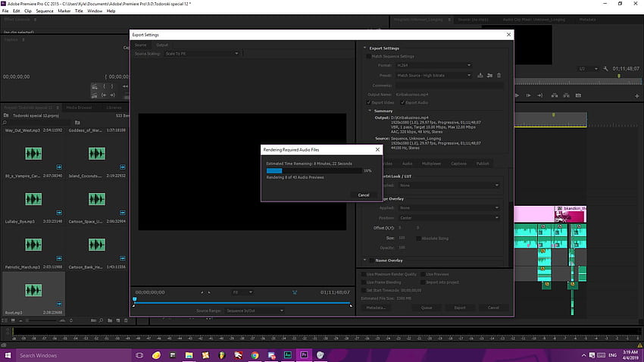Viewport: 644px width, 362px height.
Task: Cancel the audio rendering progress dialog
Action: click(364, 195)
